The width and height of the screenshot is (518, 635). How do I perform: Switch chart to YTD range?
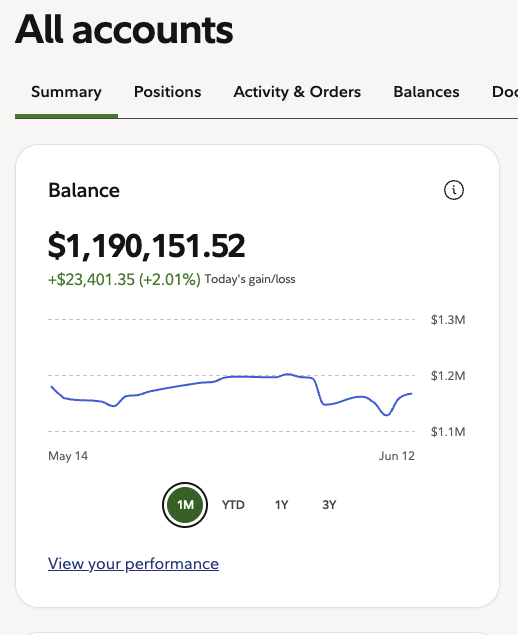pyautogui.click(x=233, y=505)
